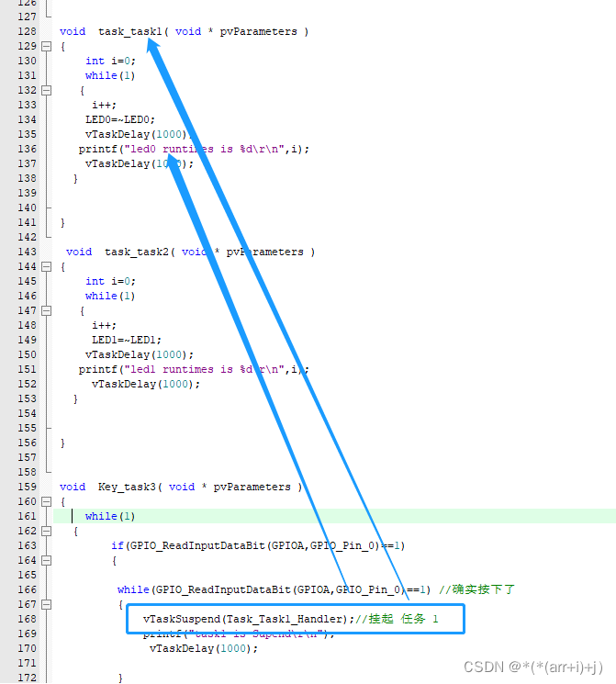Image resolution: width=616 pixels, height=684 pixels.
Task: Click the while GPIO_ReadInputDataBit line 166
Action: click(274, 589)
